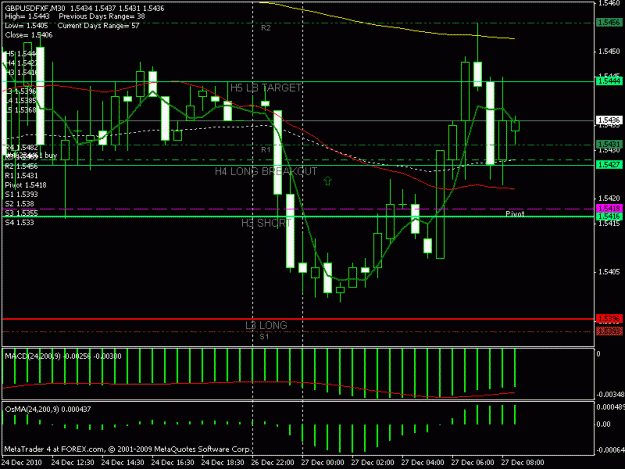Screen dimensions: 625x469
Task: Click the S1 support label below L3 LONG
Action: (x=264, y=337)
